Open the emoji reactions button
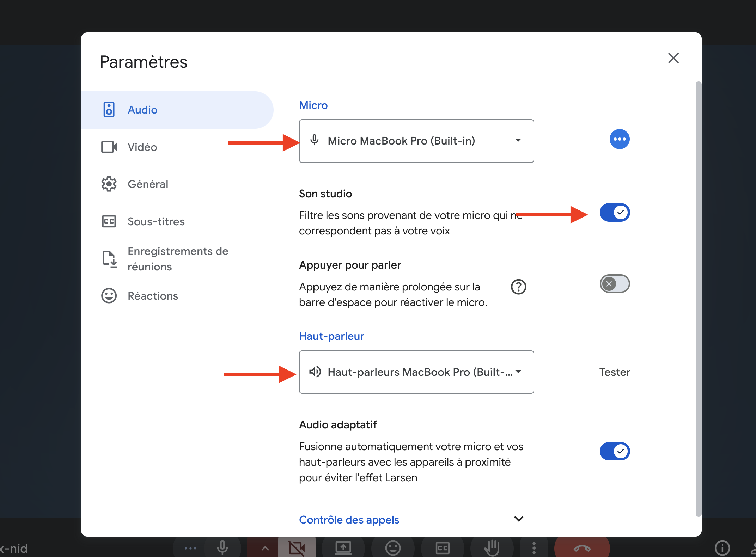Screen dimensions: 756x557 (393, 547)
